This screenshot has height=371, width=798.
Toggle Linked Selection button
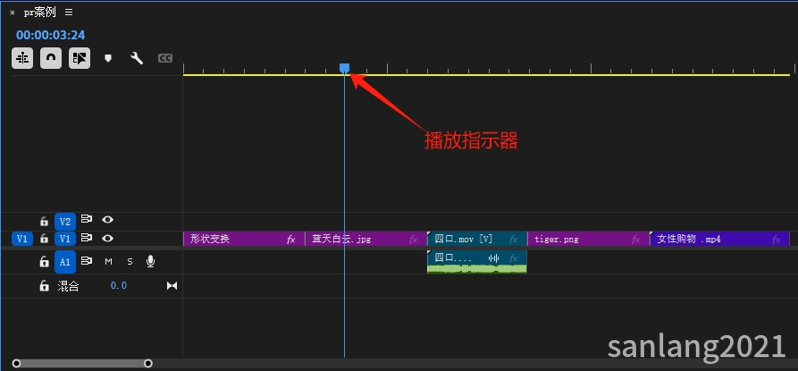tap(79, 59)
